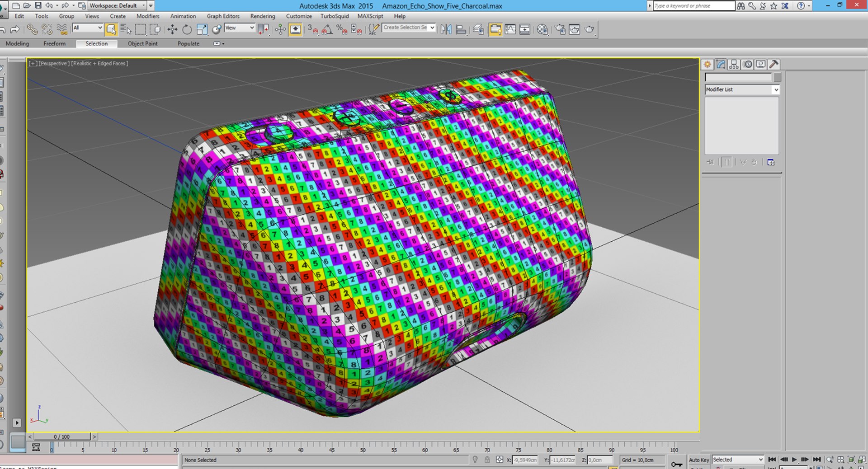Toggle Auto Key mode
The width and height of the screenshot is (868, 469).
(x=699, y=460)
